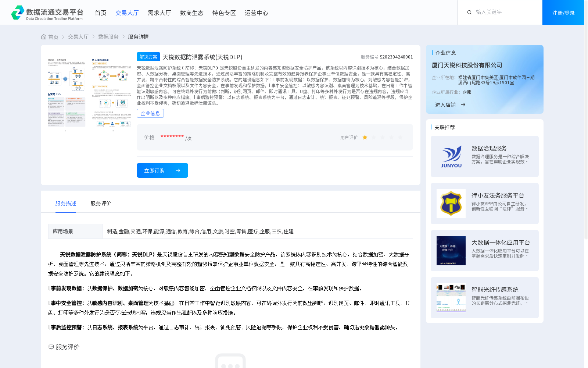Open the 大数据一体化应用平台 thumbnail
This screenshot has height=368, width=588.
coord(451,251)
